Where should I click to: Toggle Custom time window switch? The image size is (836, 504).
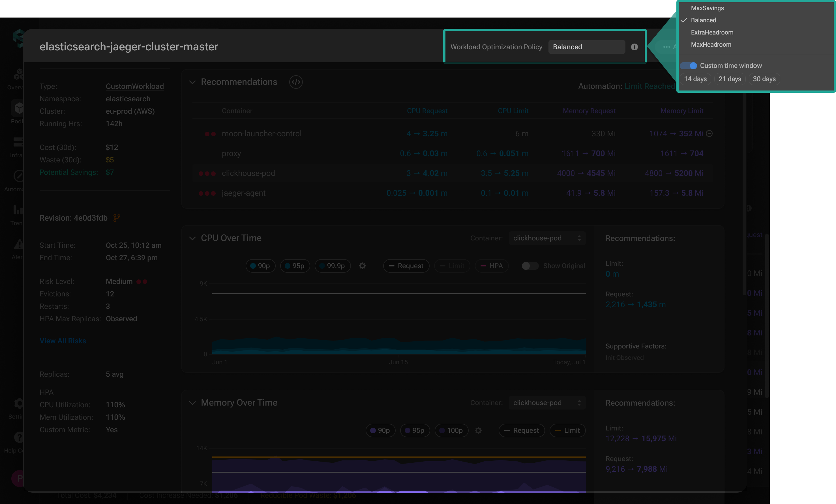(688, 65)
